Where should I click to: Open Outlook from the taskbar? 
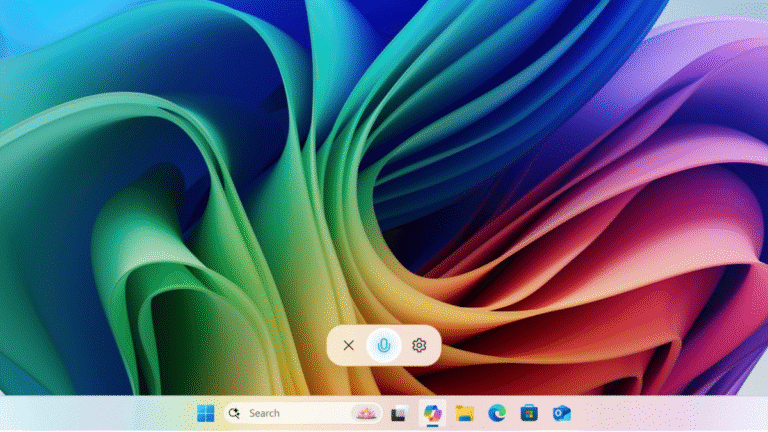coord(562,413)
